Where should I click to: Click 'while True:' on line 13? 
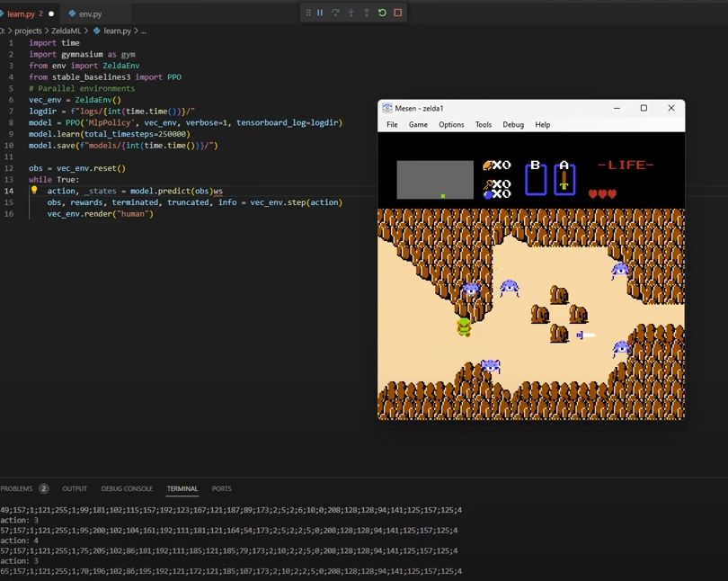coord(54,179)
